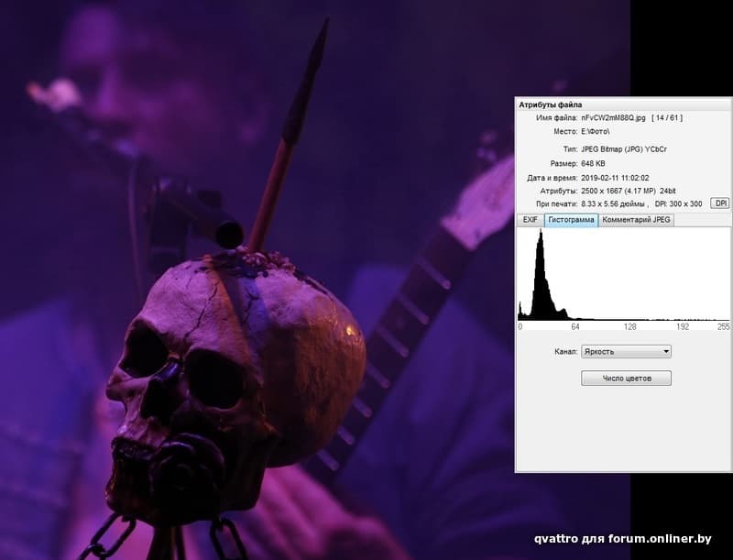This screenshot has width=733, height=560.
Task: Click the Число цветов button
Action: click(626, 378)
